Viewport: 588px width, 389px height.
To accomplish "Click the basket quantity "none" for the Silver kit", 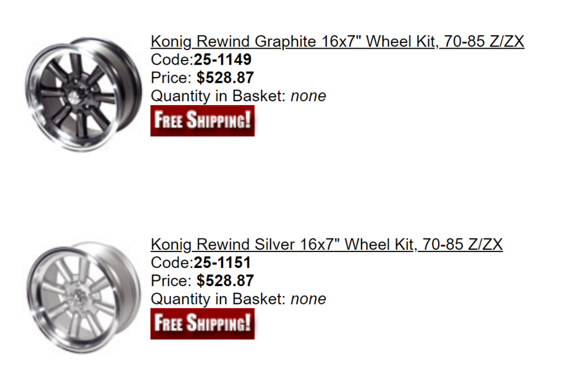I will pyautogui.click(x=308, y=300).
